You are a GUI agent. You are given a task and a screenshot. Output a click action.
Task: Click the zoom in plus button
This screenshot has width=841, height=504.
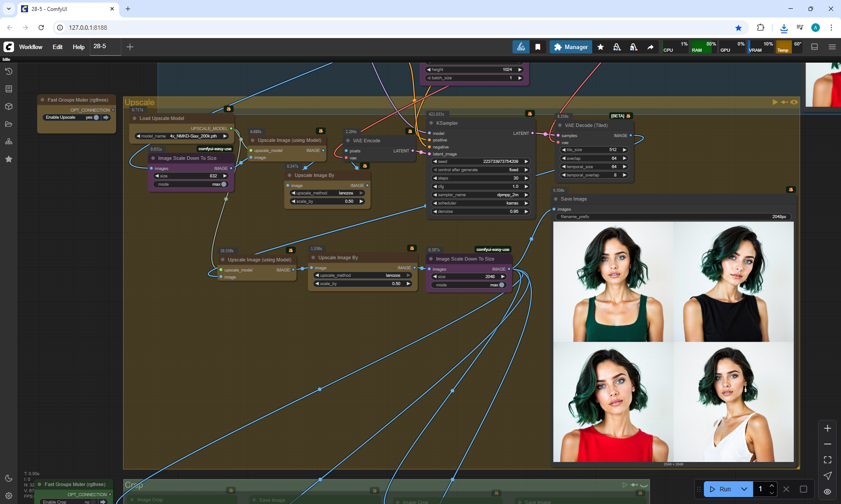click(827, 428)
